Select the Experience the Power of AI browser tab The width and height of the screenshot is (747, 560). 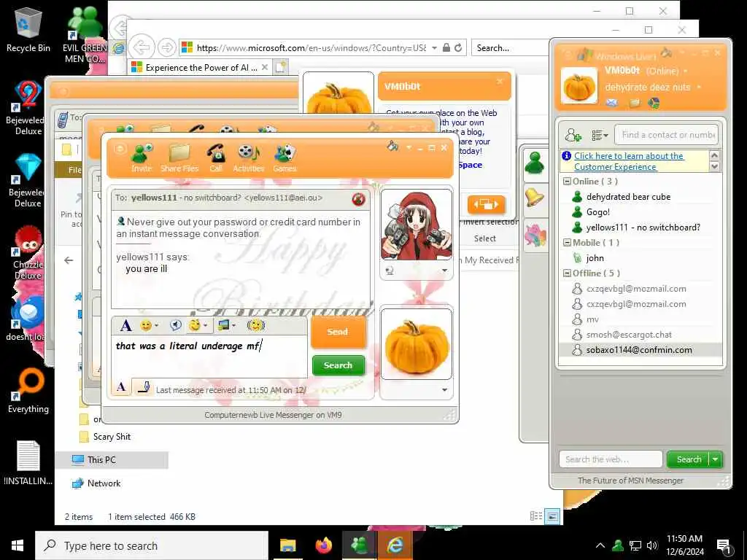[200, 68]
